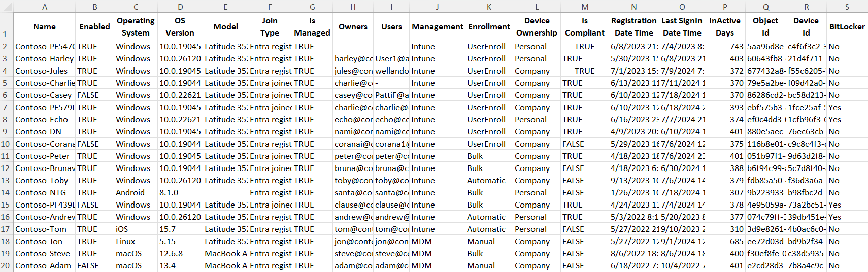Click Contoso-Toby's Automatic enrollment cell
The width and height of the screenshot is (868, 272).
pos(489,180)
